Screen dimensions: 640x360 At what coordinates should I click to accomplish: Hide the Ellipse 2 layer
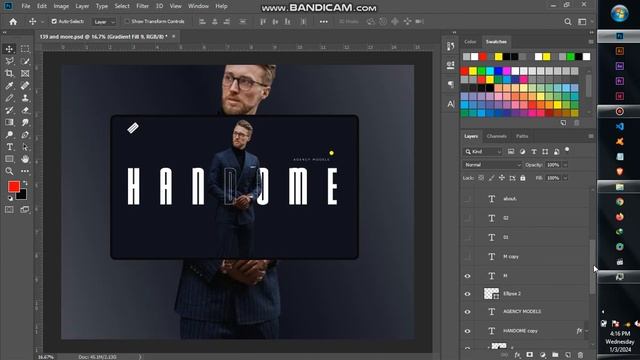point(468,294)
